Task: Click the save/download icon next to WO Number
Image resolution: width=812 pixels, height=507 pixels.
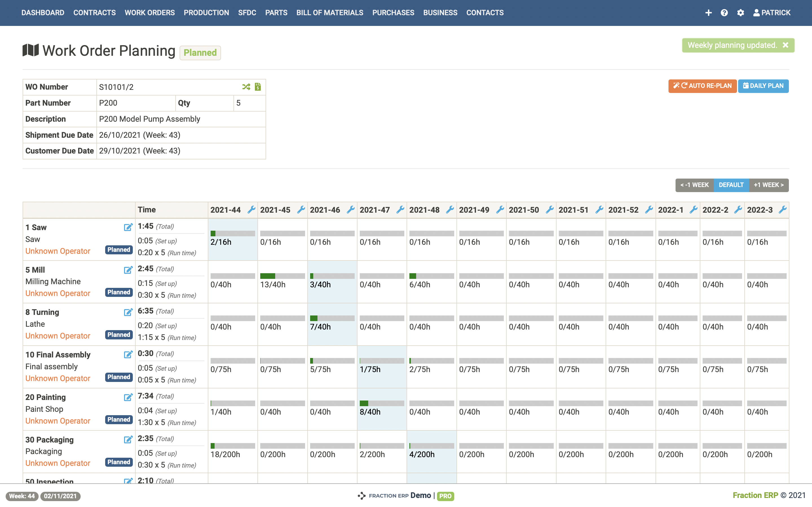Action: point(257,86)
